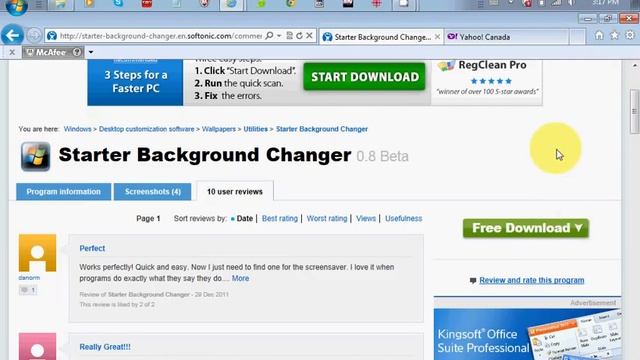Screen dimensions: 640x360
Task: Toggle the Compatibility View icon in address bar
Action: pos(289,36)
